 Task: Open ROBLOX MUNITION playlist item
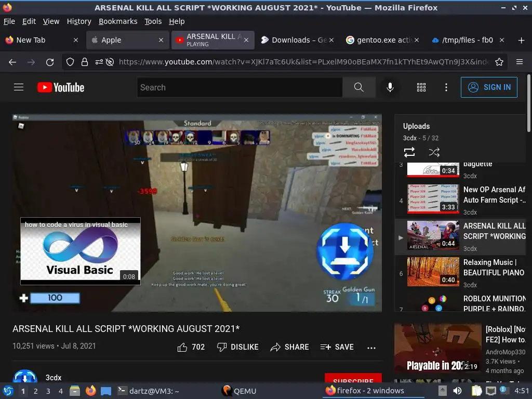[x=461, y=302]
